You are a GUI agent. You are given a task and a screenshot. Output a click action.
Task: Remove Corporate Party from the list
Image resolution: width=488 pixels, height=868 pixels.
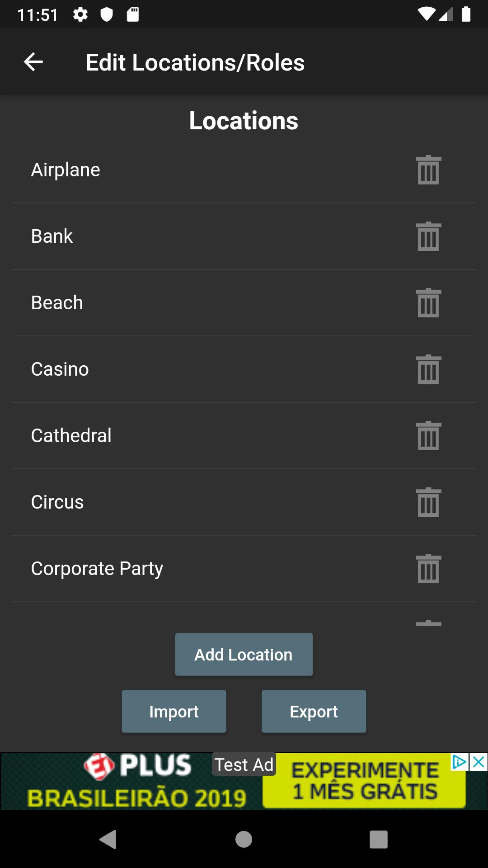click(428, 569)
